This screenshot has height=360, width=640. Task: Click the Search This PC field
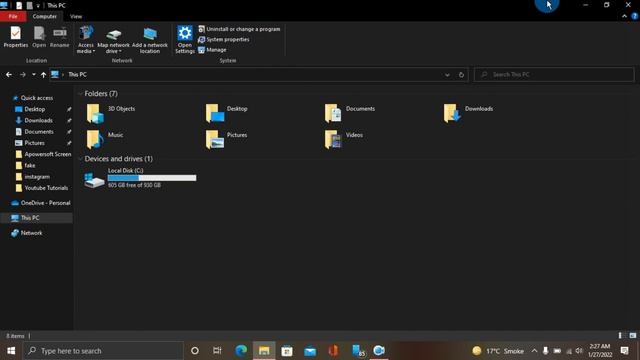[x=554, y=75]
